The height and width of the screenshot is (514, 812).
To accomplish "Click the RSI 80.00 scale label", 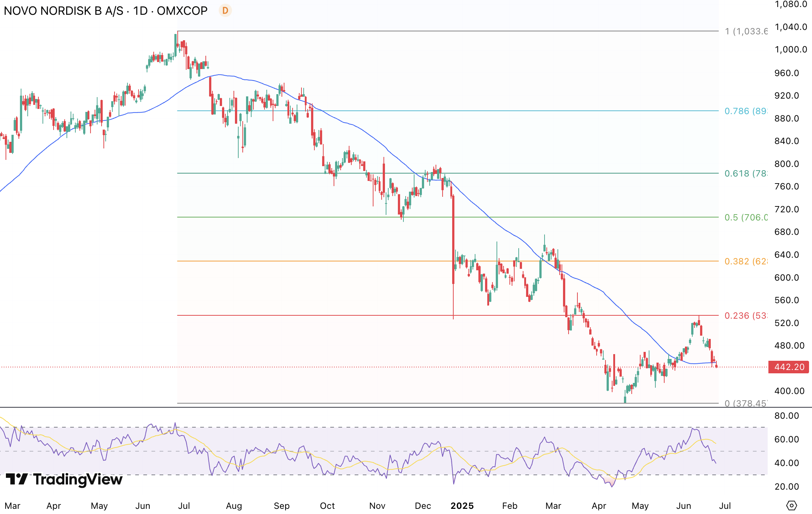I will coord(787,416).
